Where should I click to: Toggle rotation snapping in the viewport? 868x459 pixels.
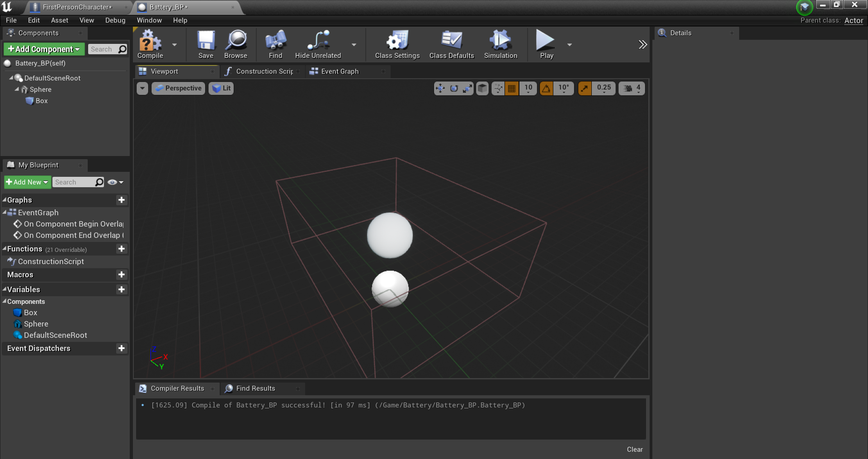[546, 89]
